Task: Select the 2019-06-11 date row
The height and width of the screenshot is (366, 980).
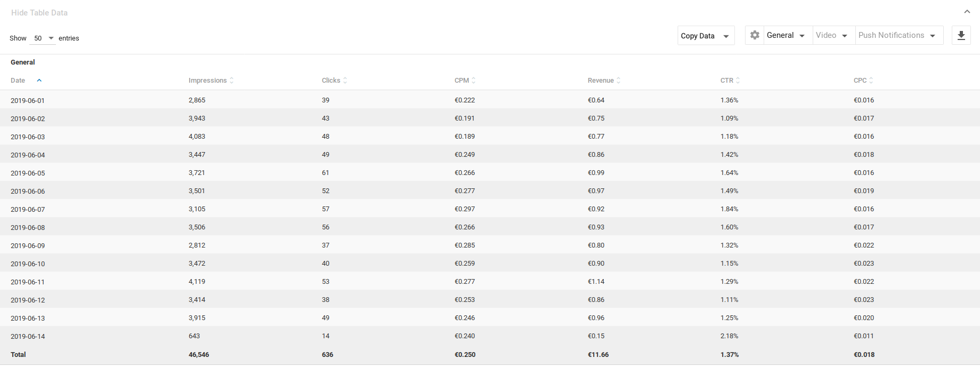Action: 28,282
